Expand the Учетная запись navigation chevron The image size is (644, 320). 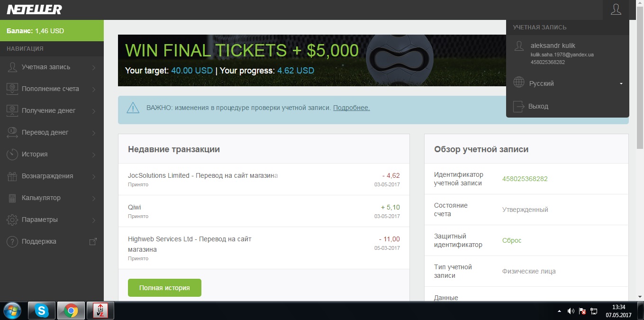(94, 67)
